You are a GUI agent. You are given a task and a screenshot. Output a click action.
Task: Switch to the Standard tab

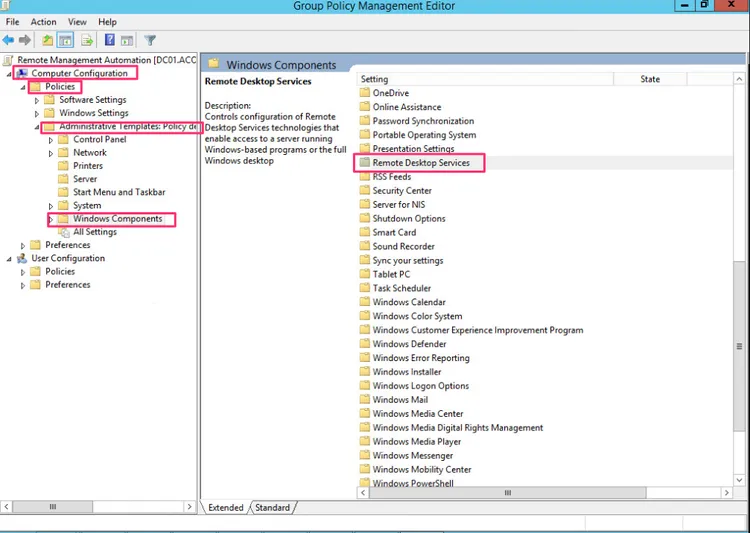pos(272,508)
